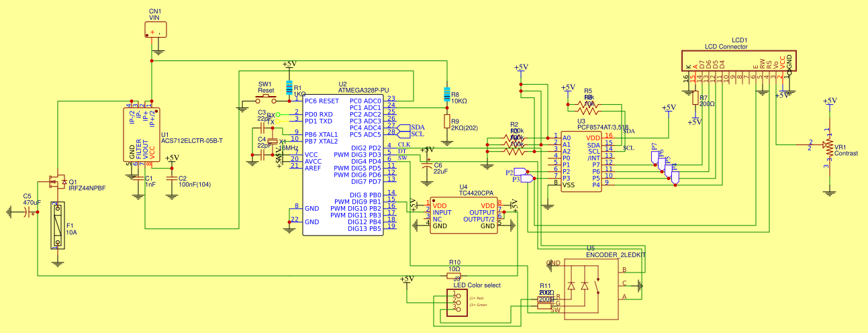Select the CN1 VIN connector symbol
This screenshot has width=868, height=333.
pyautogui.click(x=156, y=30)
